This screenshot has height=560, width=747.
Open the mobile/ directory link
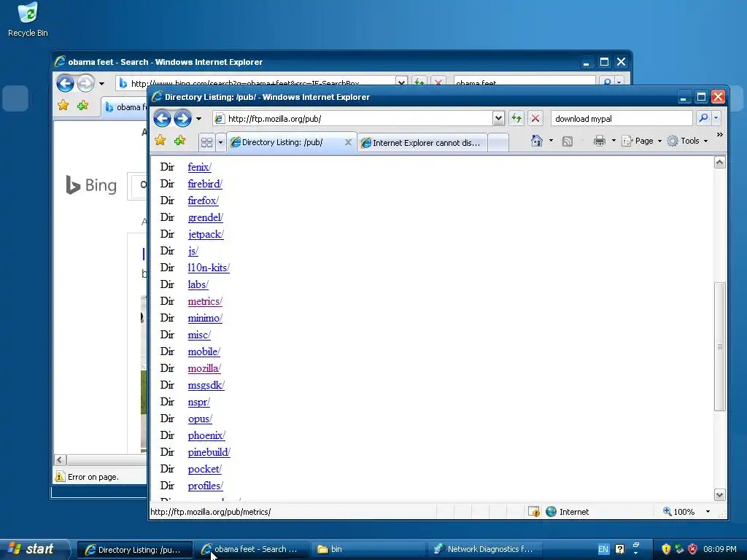tap(204, 352)
